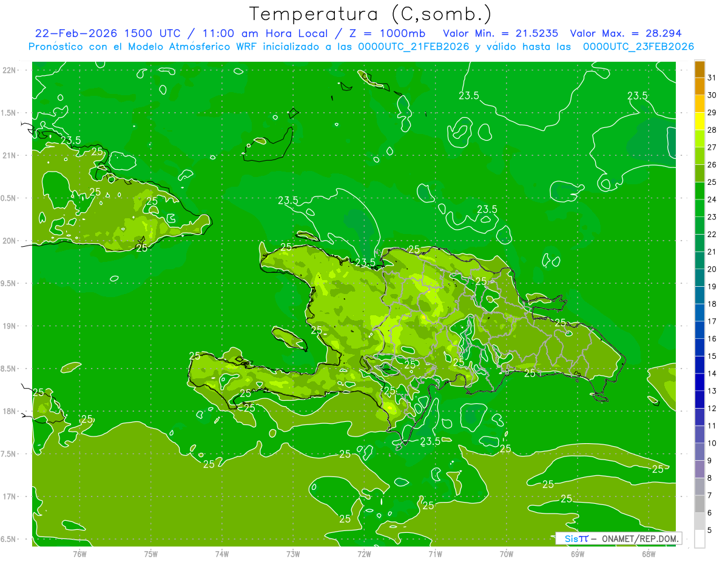Click the blue 15–16 band in color legend
The width and height of the screenshot is (728, 562).
pos(699,347)
